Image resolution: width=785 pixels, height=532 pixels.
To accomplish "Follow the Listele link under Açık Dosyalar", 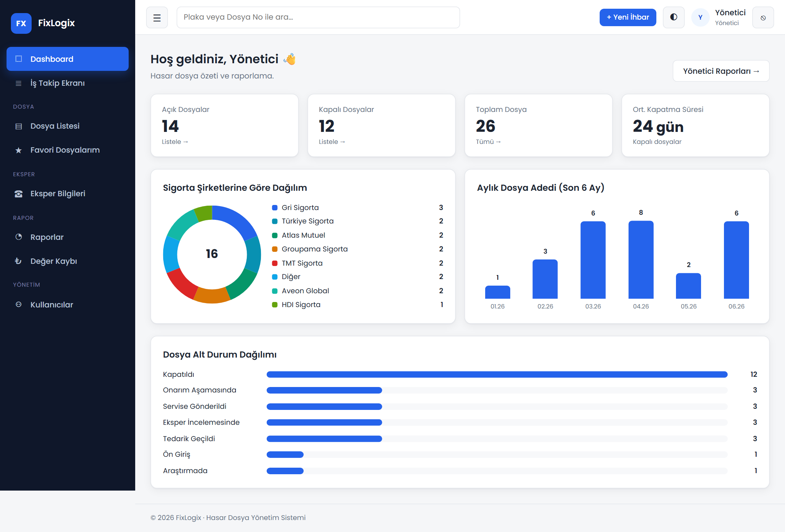I will tap(175, 142).
